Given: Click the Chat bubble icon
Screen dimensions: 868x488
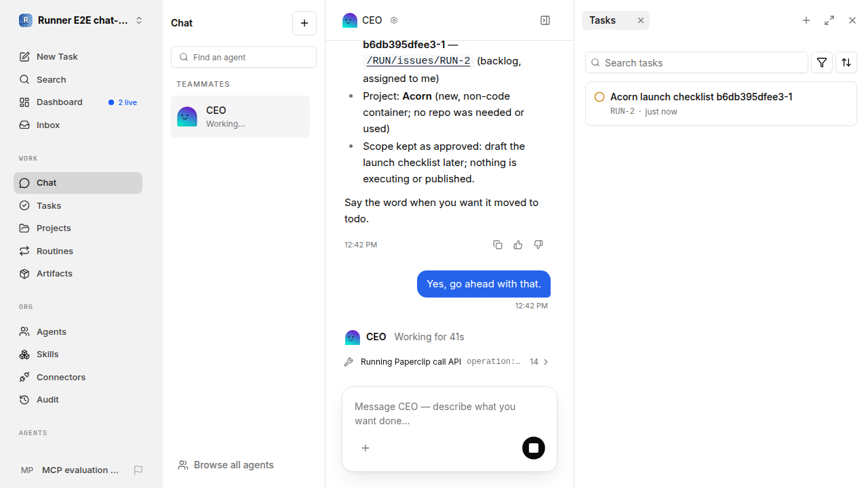Looking at the screenshot, I should pyautogui.click(x=24, y=183).
